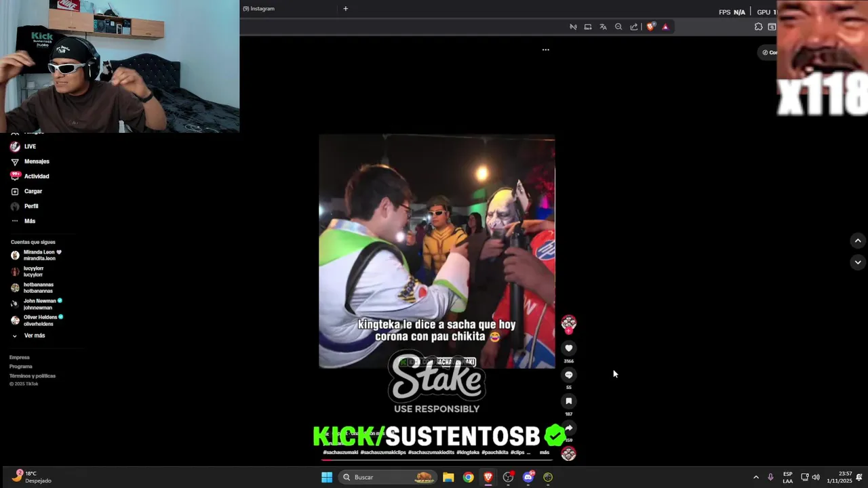Click tracking-blocked icon in address bar

pos(573,27)
